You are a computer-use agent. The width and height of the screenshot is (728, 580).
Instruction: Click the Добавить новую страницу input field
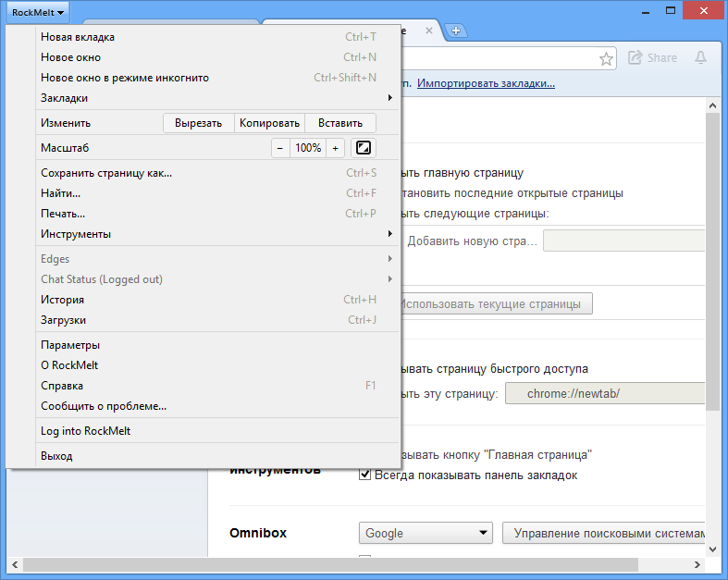point(624,241)
